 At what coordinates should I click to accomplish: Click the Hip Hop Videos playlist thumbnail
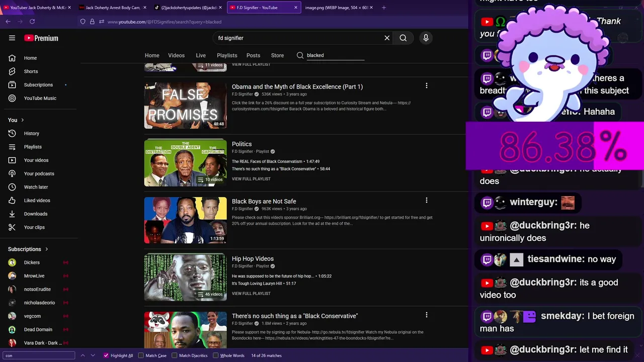[186, 278]
